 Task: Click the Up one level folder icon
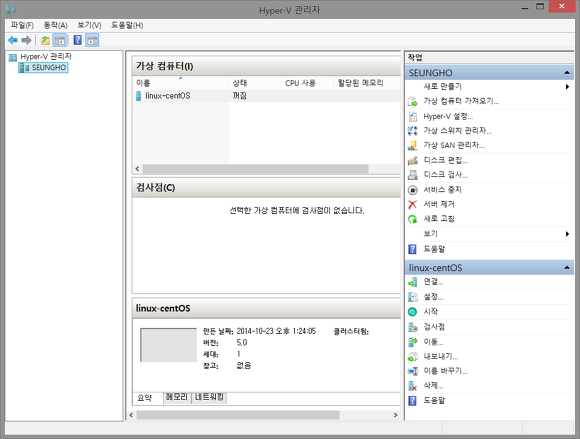pos(45,40)
